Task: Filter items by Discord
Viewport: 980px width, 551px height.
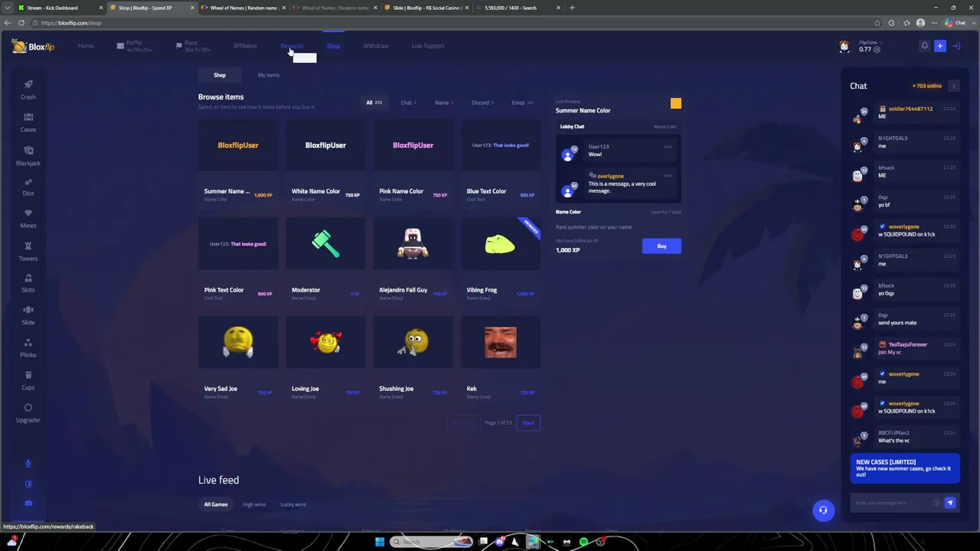Action: click(x=482, y=103)
